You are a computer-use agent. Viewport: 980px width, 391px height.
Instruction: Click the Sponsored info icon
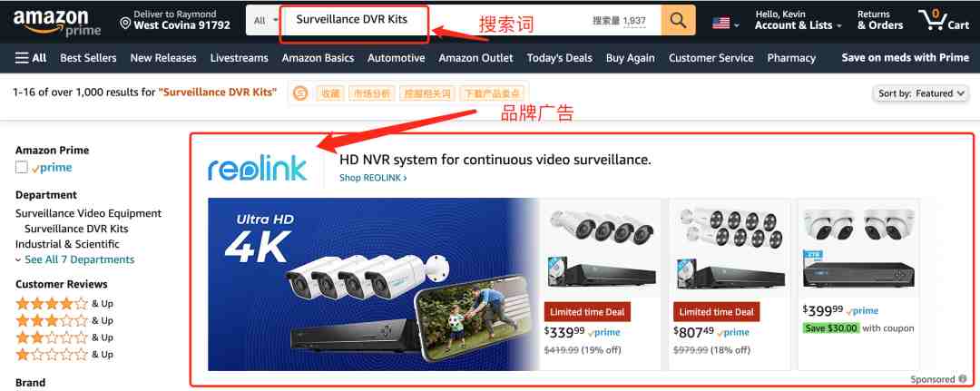(x=963, y=379)
